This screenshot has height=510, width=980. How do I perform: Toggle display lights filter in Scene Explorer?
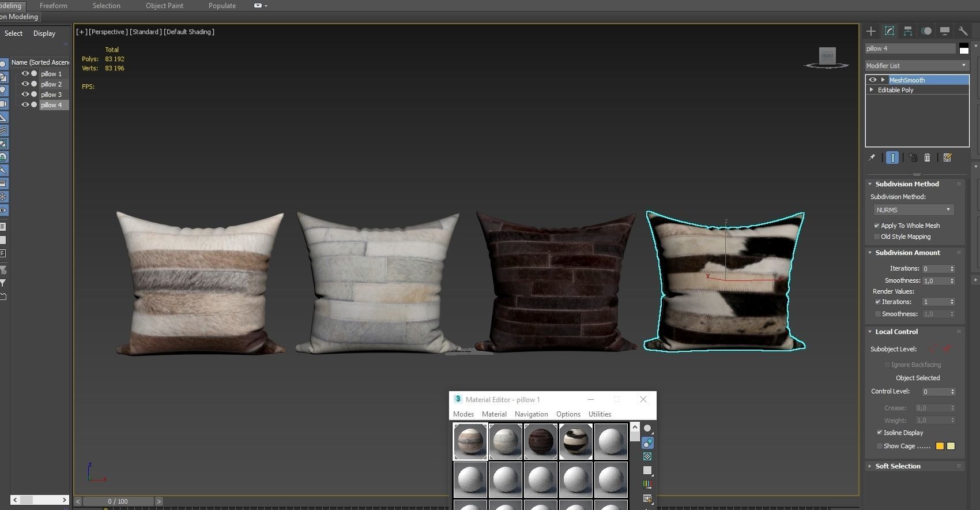point(3,91)
